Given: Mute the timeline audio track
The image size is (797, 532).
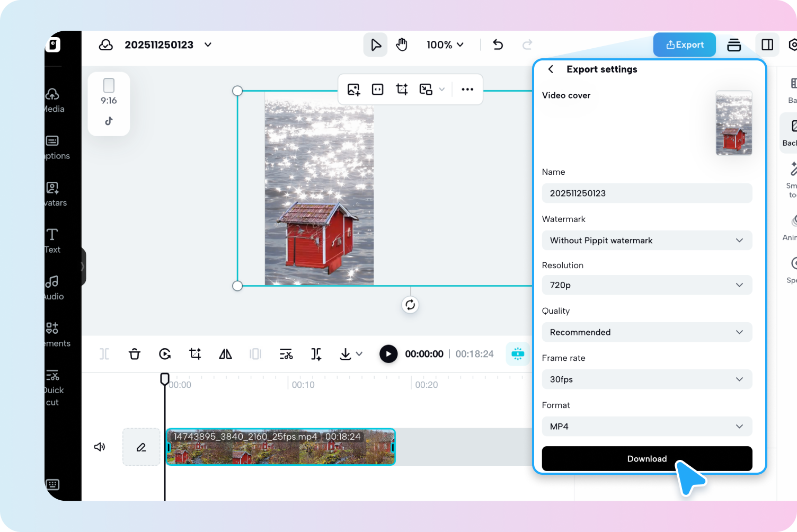Looking at the screenshot, I should coord(100,447).
